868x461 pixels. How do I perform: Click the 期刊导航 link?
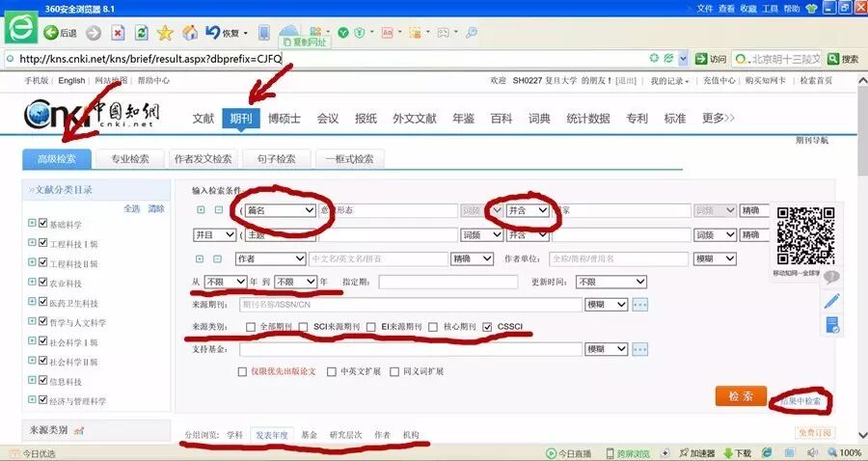pyautogui.click(x=812, y=141)
